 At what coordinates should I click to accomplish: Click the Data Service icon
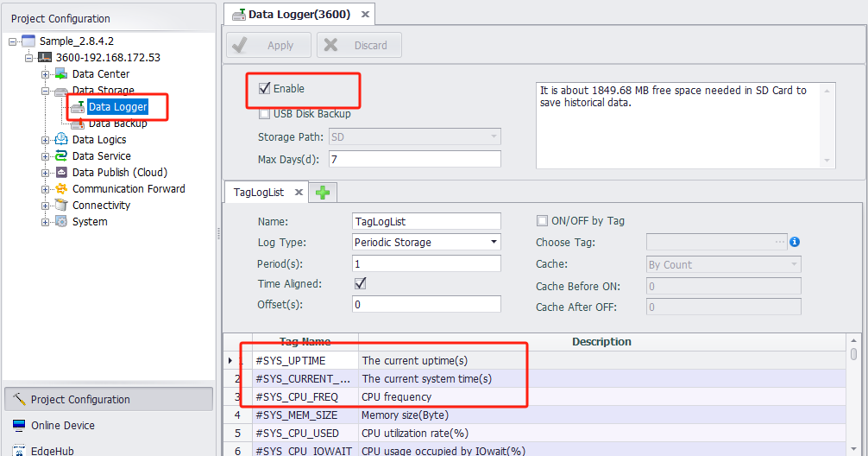click(61, 156)
